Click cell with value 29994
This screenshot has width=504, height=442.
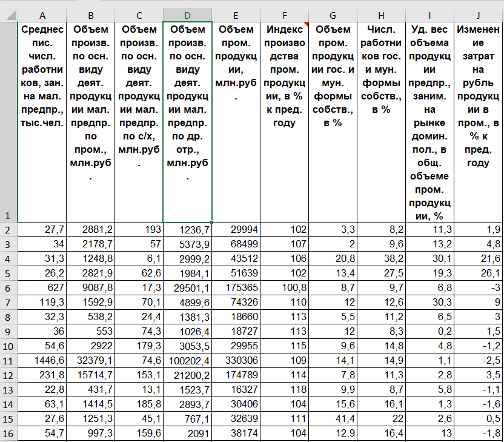[x=236, y=230]
